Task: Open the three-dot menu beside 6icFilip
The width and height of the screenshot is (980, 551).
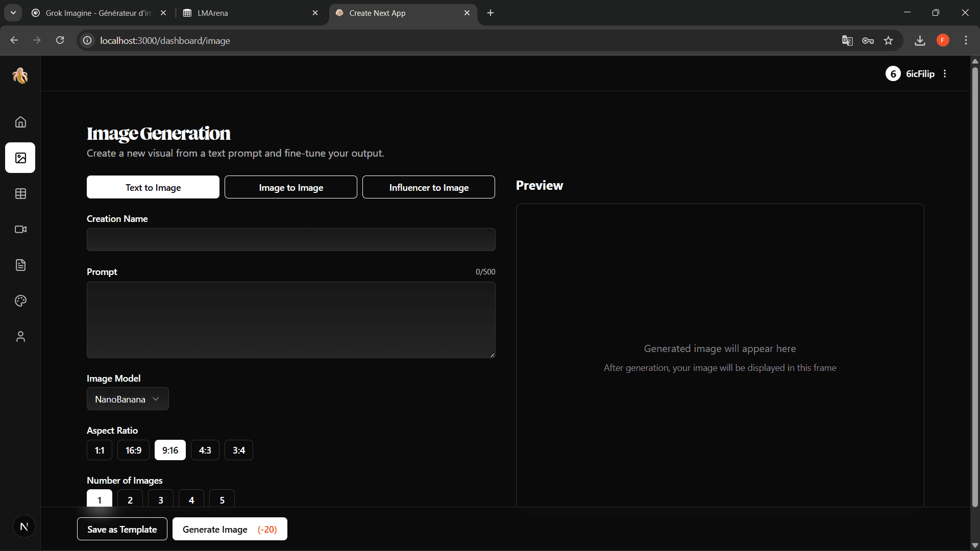Action: click(x=945, y=73)
